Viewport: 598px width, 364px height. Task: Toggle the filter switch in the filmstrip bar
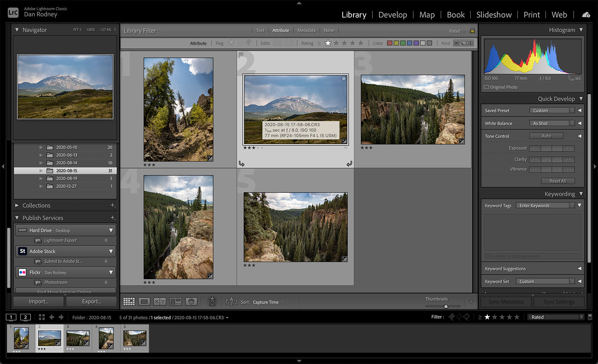pos(590,317)
